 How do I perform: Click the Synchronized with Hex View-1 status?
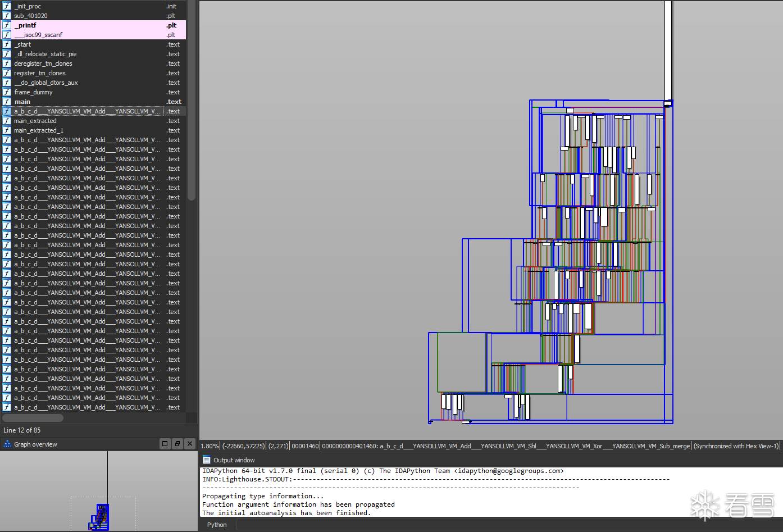736,446
